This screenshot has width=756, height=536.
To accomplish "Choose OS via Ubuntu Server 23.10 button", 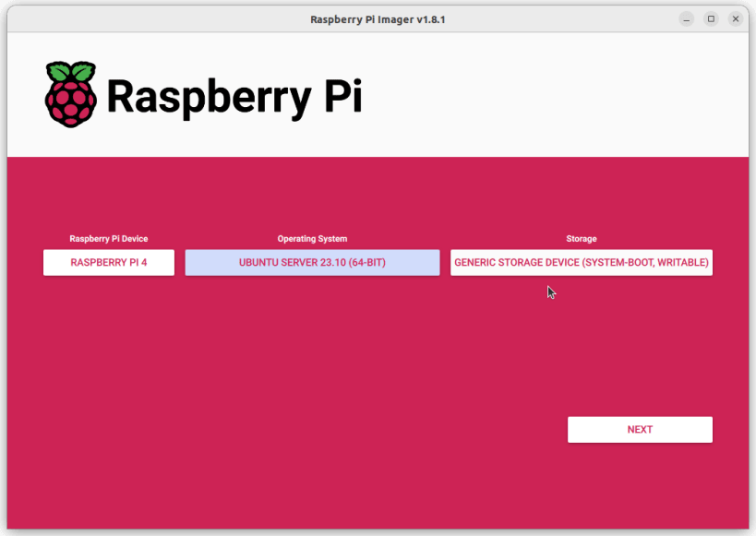I will pyautogui.click(x=312, y=262).
